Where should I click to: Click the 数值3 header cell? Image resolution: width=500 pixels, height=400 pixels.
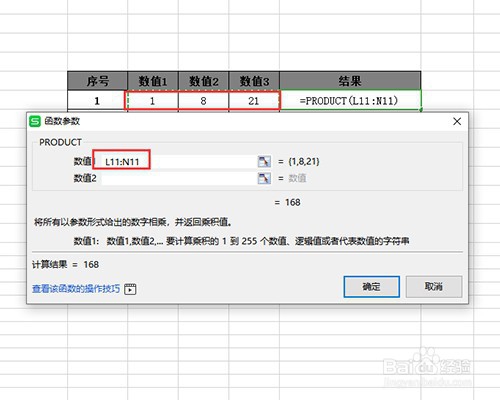254,81
